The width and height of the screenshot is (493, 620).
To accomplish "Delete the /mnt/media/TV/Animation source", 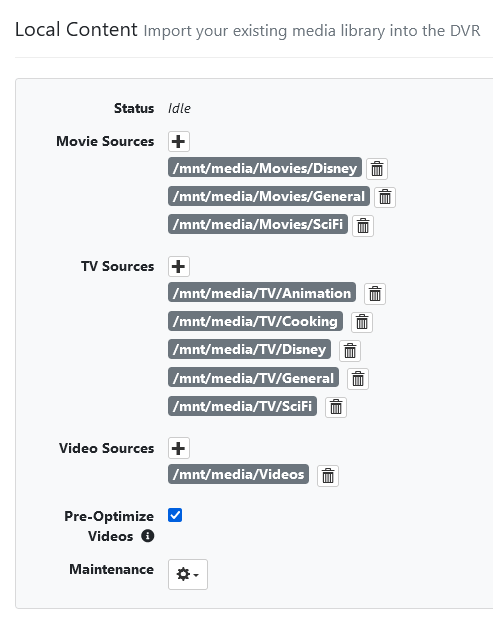I will pyautogui.click(x=375, y=294).
